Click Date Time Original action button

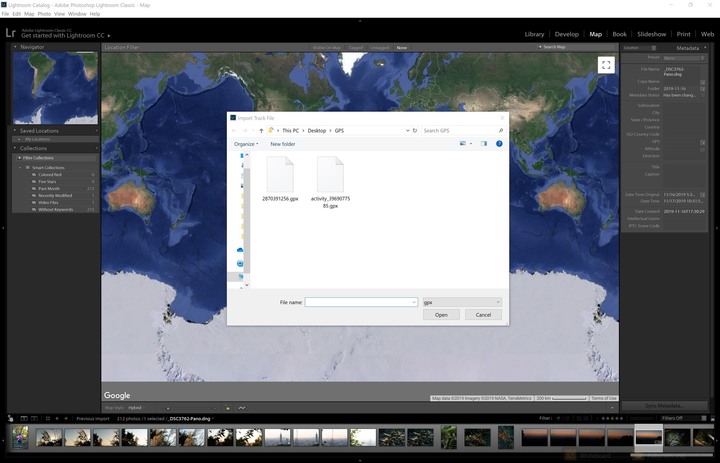703,195
